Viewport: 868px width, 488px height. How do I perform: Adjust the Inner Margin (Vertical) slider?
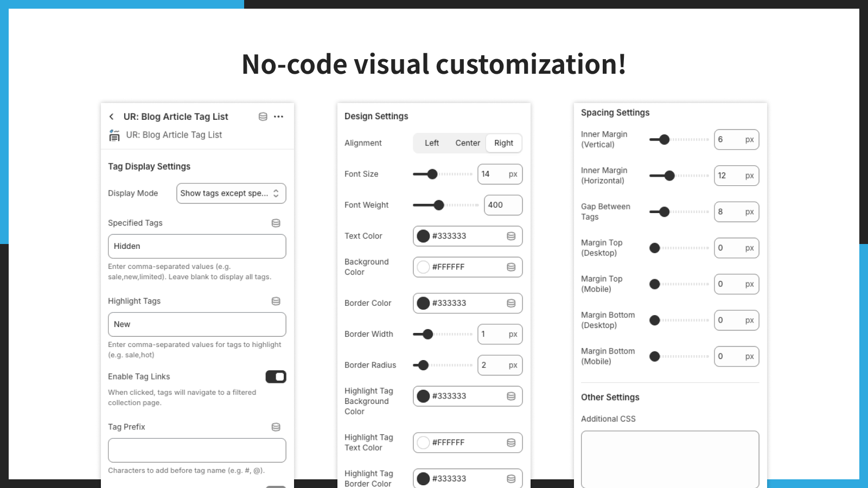click(665, 139)
